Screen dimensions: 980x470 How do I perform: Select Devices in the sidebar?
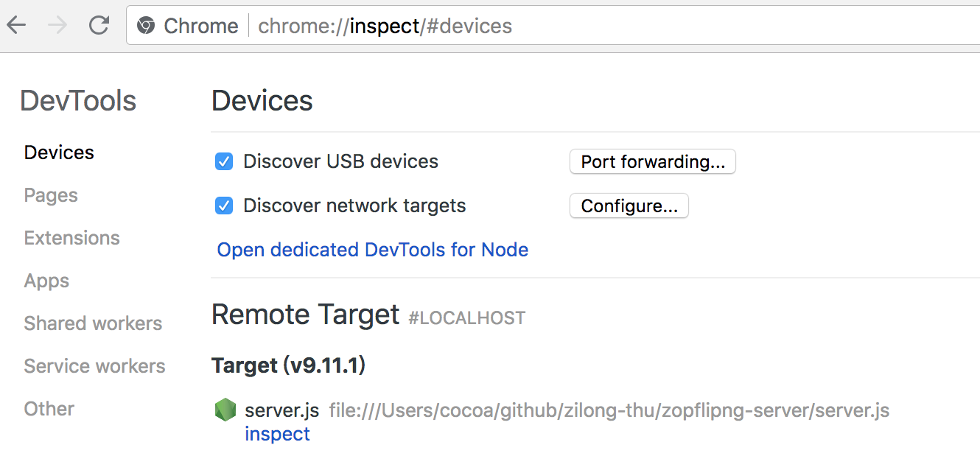[59, 152]
